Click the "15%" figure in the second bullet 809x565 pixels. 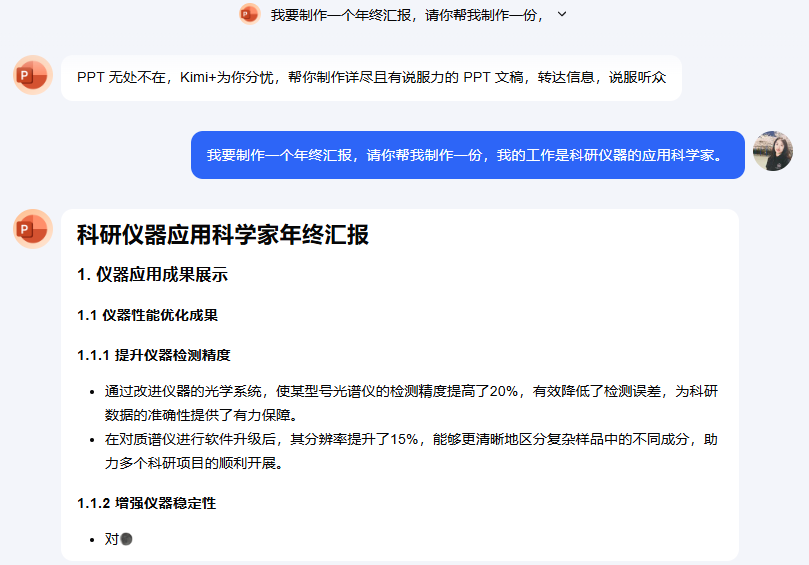pos(405,440)
